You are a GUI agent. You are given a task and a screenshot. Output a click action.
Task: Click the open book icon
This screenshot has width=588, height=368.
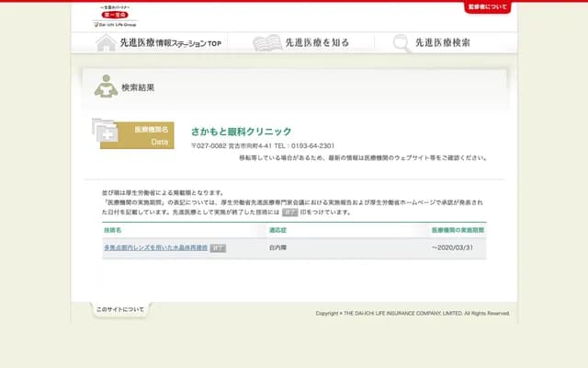click(266, 43)
